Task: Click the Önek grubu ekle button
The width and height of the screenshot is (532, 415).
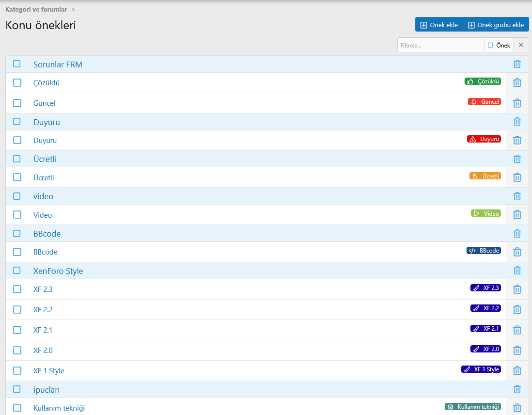Action: coord(496,25)
